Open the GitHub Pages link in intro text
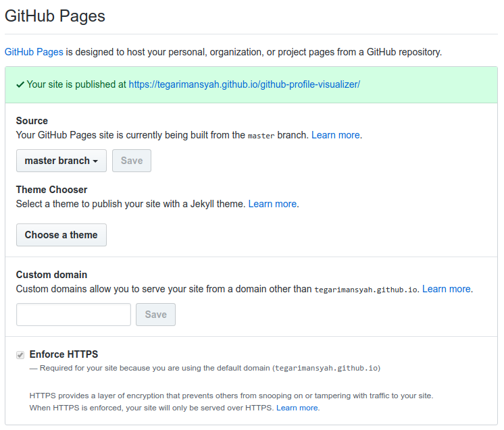 pos(34,52)
